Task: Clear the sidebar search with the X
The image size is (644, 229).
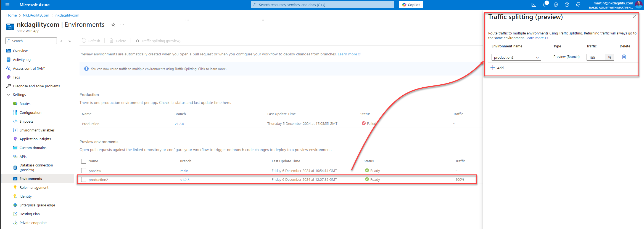Action: pos(61,41)
